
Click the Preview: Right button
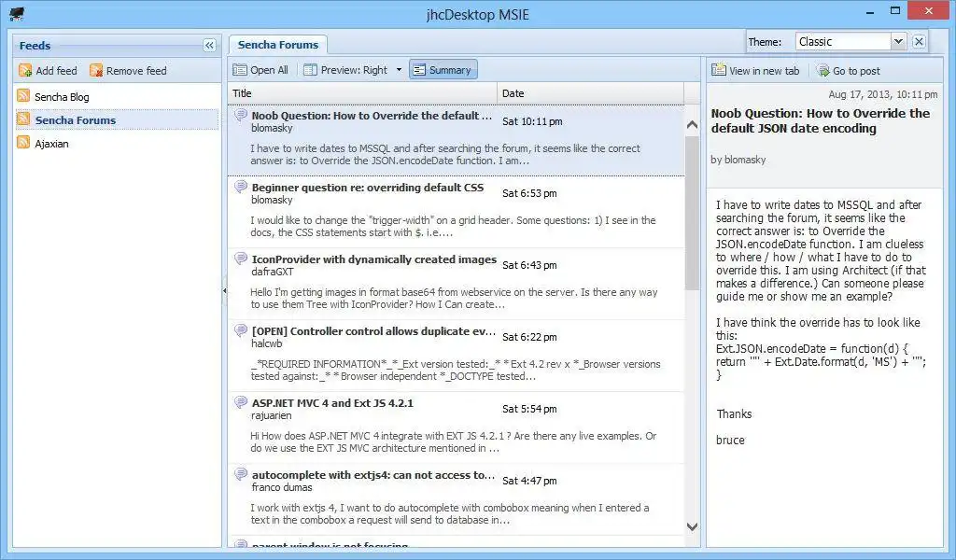click(345, 70)
